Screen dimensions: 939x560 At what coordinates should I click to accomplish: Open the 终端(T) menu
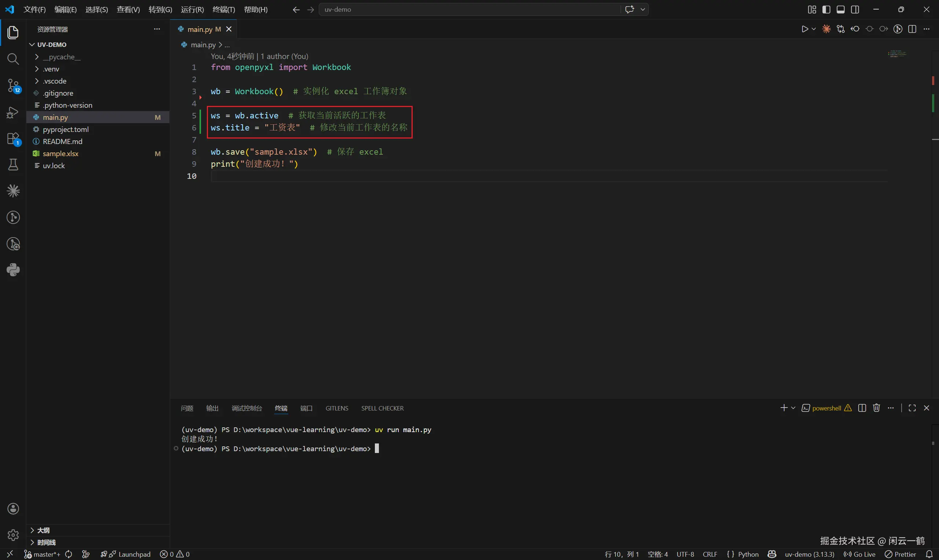tap(223, 10)
